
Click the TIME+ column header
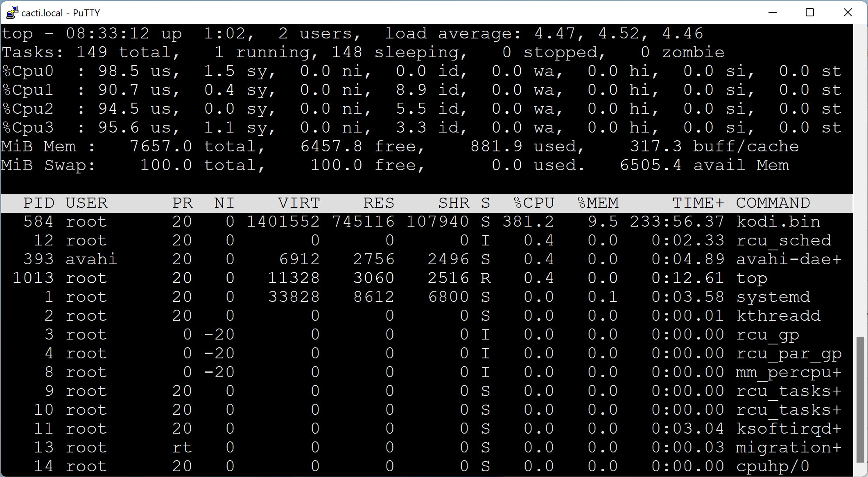pyautogui.click(x=698, y=203)
